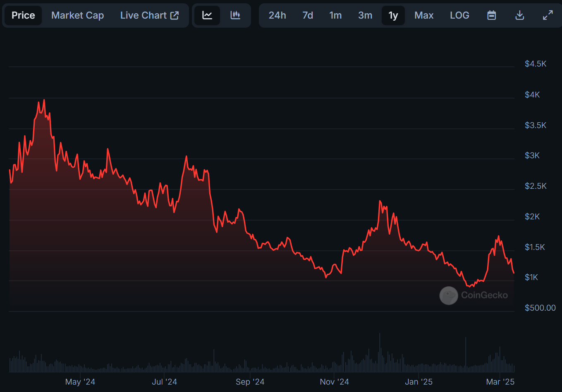The image size is (562, 392).
Task: Set range to 7d
Action: coord(308,15)
